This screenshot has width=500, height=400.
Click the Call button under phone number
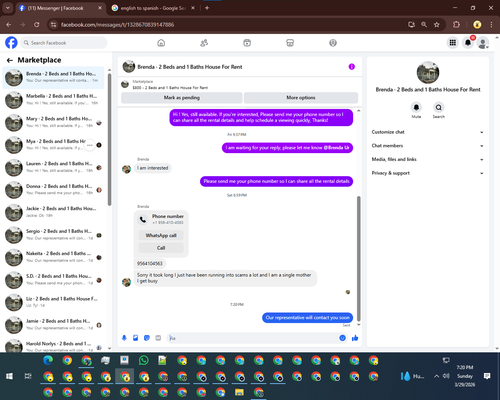(x=161, y=248)
